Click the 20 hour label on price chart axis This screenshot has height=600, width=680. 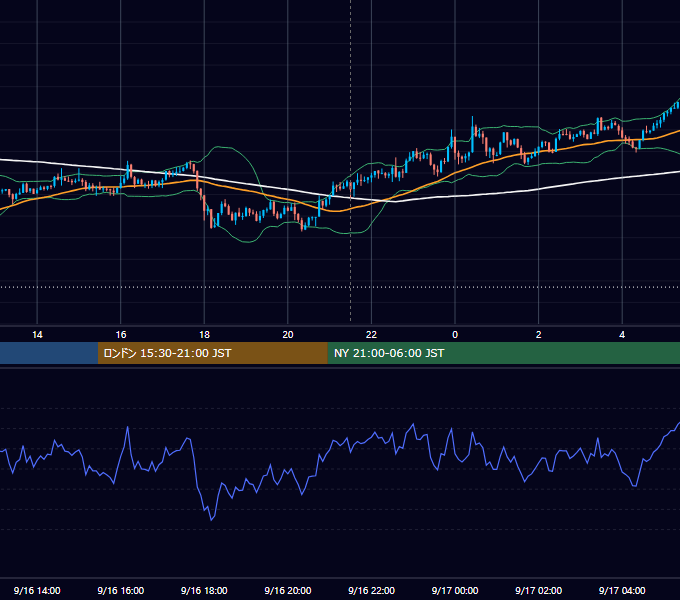tap(288, 335)
